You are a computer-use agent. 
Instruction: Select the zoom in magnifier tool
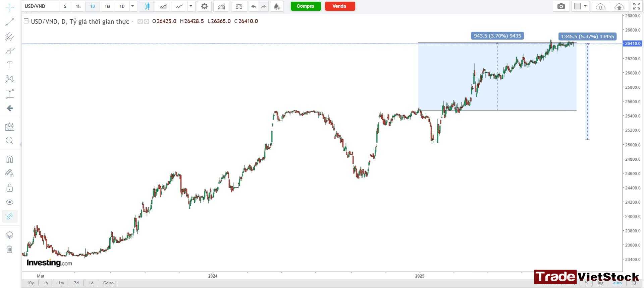click(x=10, y=141)
